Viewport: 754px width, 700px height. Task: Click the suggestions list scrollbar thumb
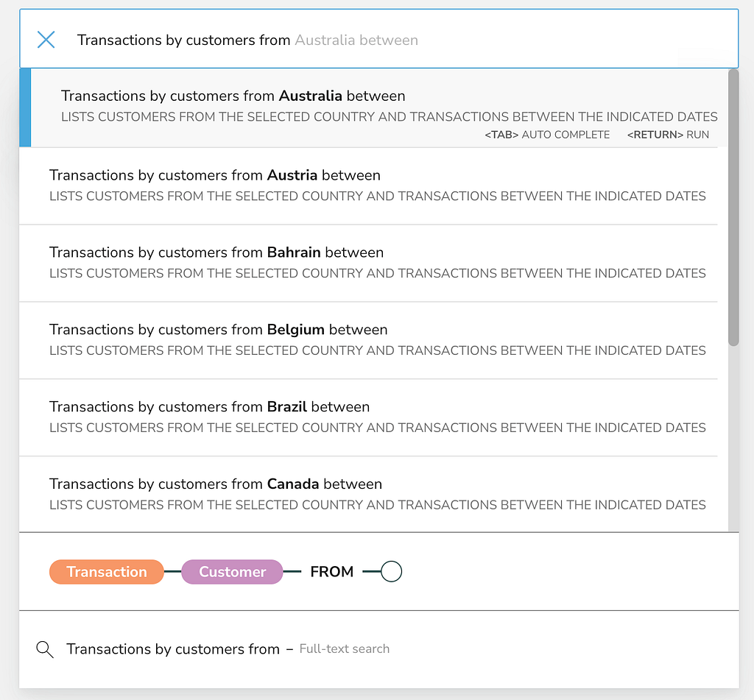[733, 206]
